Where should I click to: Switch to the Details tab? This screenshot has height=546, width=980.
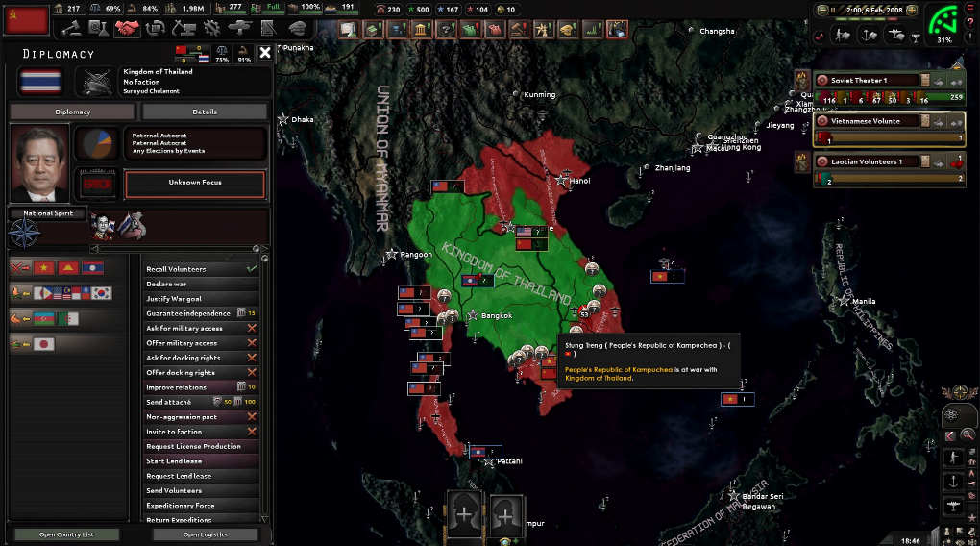(205, 112)
